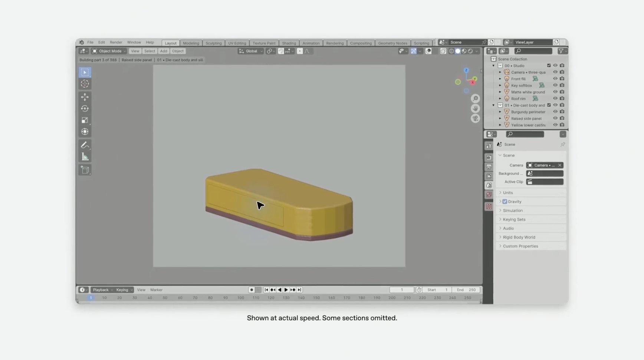Activate the Transform tool
Image resolution: width=644 pixels, height=360 pixels.
click(85, 131)
